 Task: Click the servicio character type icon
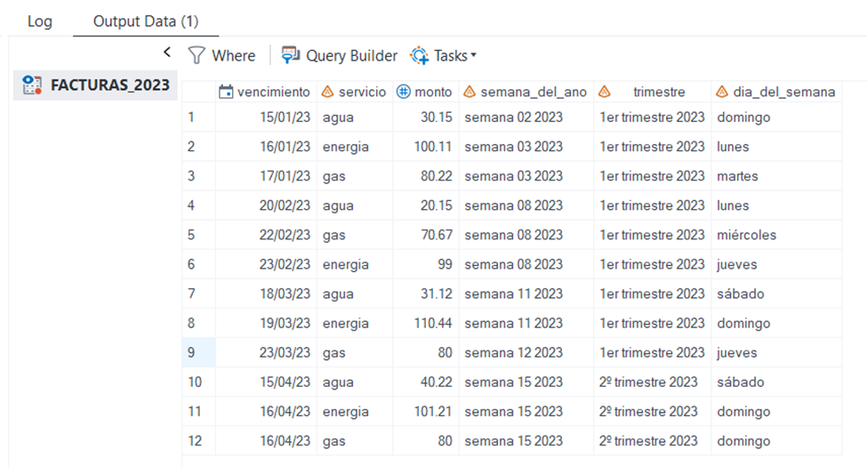tap(327, 92)
